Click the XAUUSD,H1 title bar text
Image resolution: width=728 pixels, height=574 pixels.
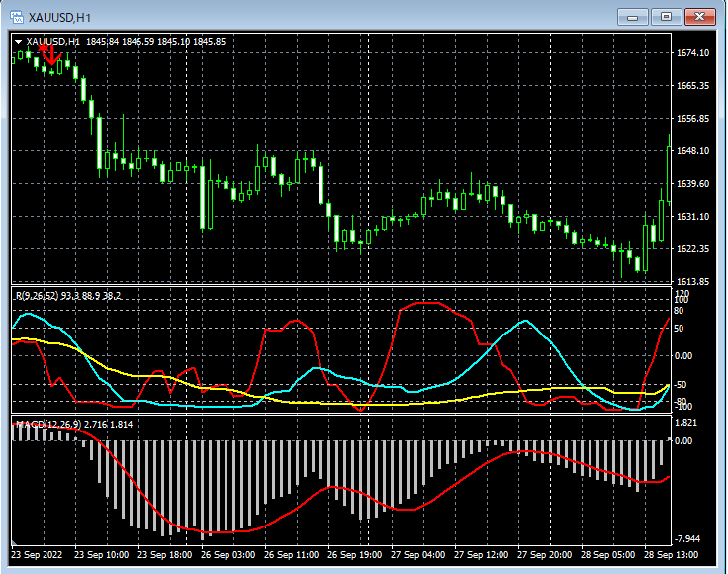(60, 17)
